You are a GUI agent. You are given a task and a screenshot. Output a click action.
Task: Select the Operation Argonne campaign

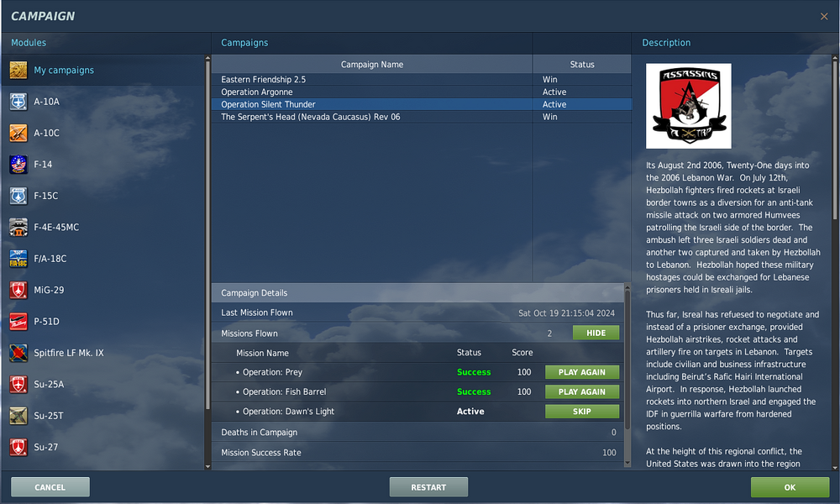pyautogui.click(x=422, y=92)
